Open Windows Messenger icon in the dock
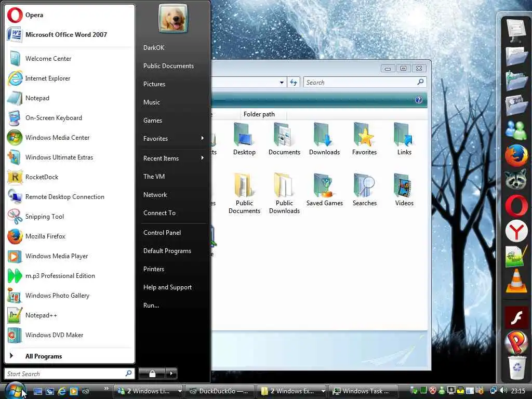Viewport: 532px width, 399px height. pyautogui.click(x=516, y=130)
